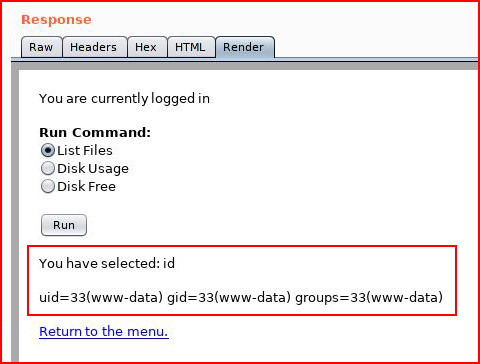The width and height of the screenshot is (480, 364).
Task: Select the List Files radio button
Action: 48,150
